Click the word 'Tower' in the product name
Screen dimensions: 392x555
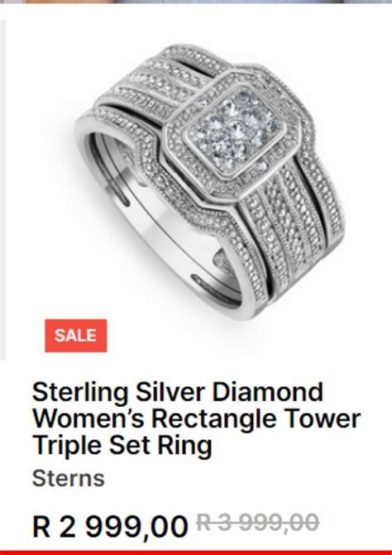323,419
